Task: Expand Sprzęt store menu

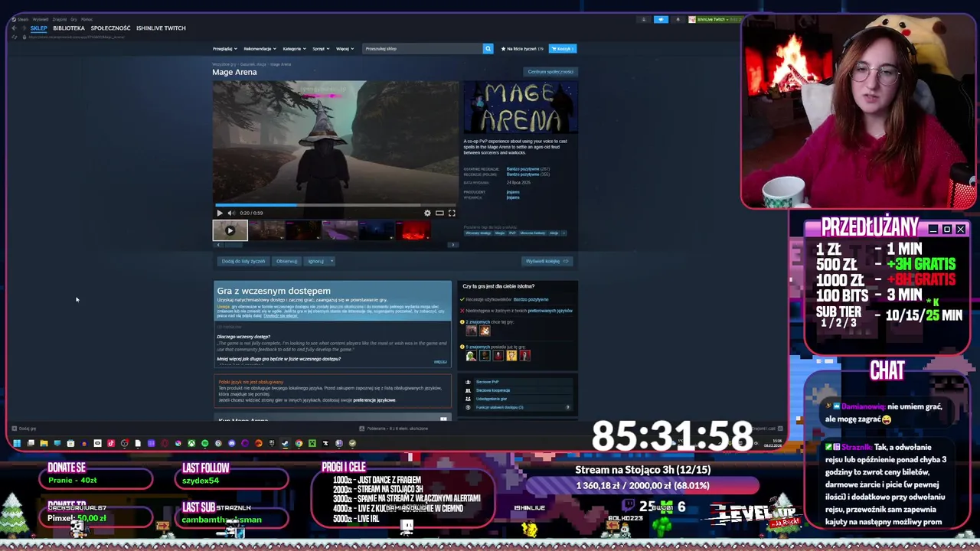Action: pos(320,48)
